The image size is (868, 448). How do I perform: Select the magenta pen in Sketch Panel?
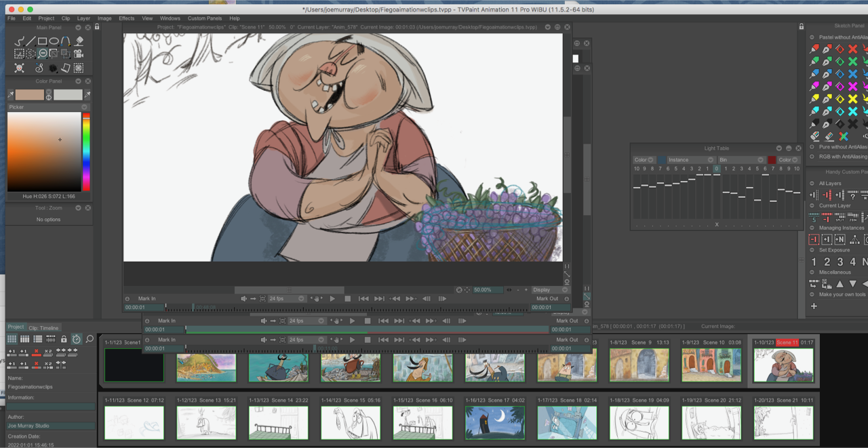827,86
